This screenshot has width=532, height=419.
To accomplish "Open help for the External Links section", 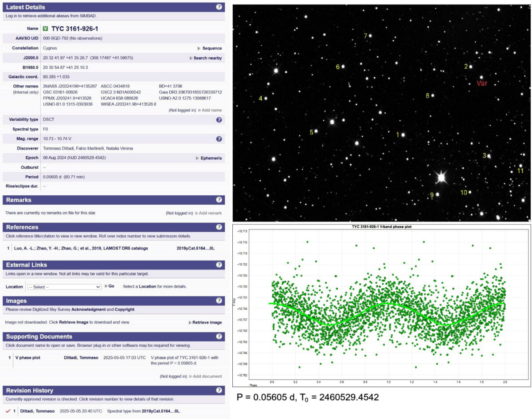I will 219,265.
